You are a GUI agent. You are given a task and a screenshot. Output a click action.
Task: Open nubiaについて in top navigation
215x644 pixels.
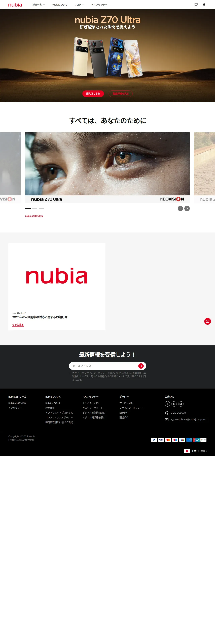click(60, 5)
